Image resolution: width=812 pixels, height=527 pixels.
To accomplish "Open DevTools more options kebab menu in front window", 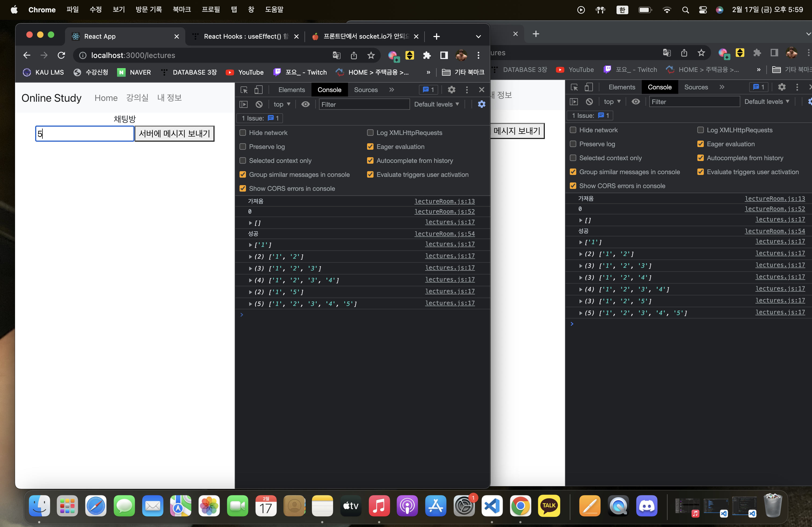I will click(467, 90).
